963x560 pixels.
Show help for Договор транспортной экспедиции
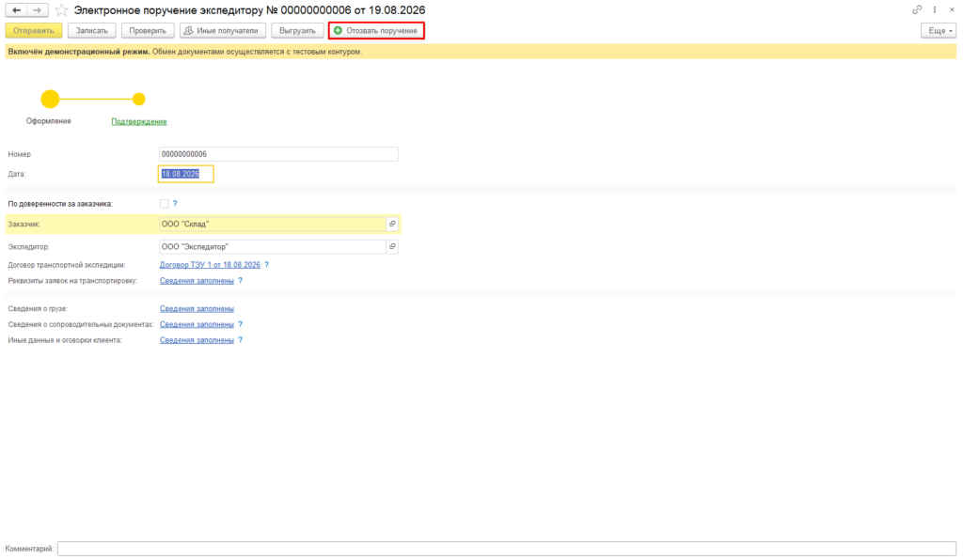click(266, 265)
